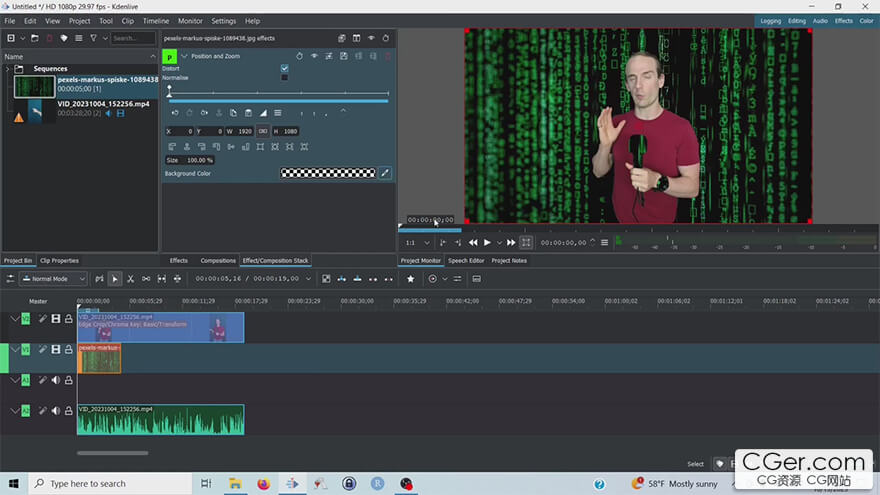Toggle Position and Zoom effect visibility eye
This screenshot has height=495, width=880.
[x=314, y=56]
